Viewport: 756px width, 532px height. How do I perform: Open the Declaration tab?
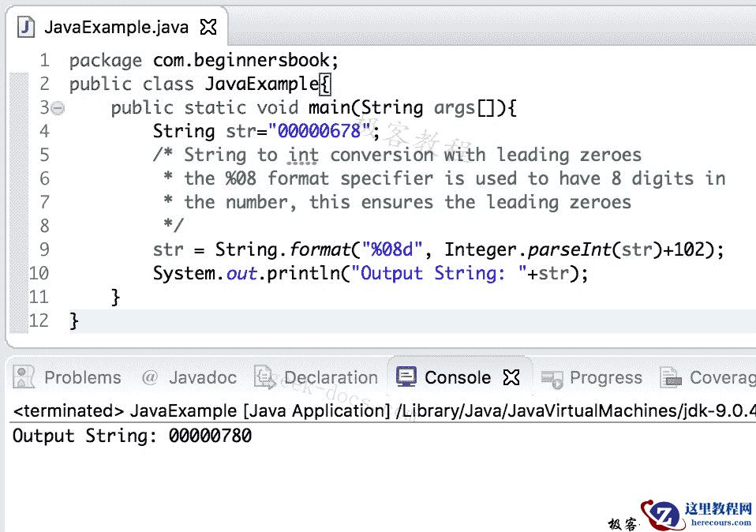click(330, 377)
